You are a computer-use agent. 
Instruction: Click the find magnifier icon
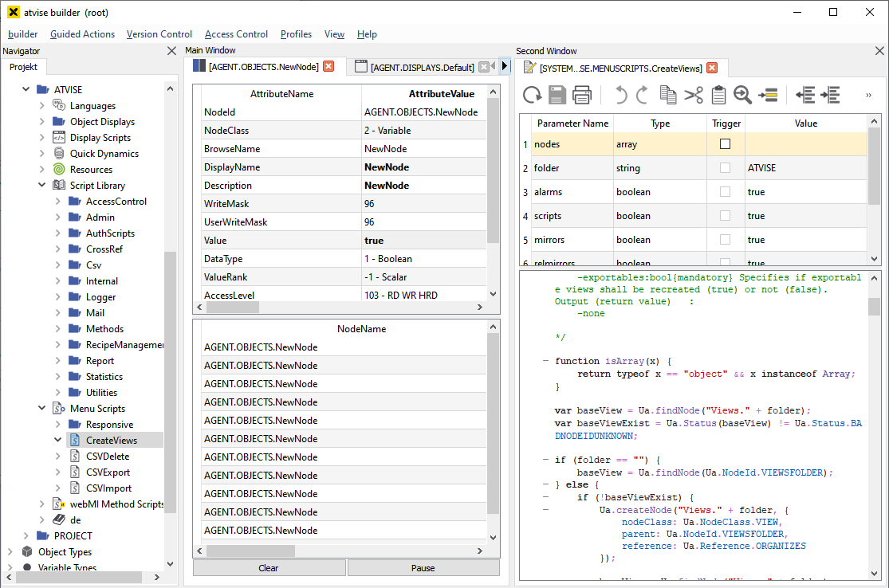click(x=742, y=96)
